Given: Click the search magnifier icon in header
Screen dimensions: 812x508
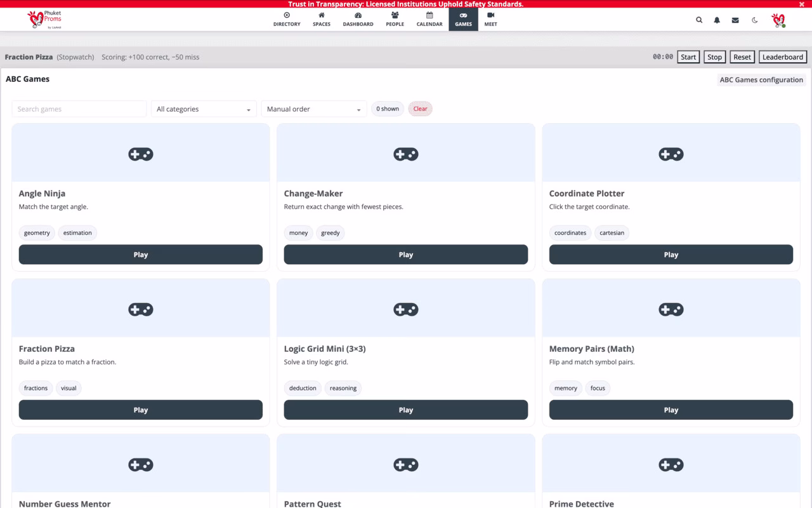Looking at the screenshot, I should (699, 20).
